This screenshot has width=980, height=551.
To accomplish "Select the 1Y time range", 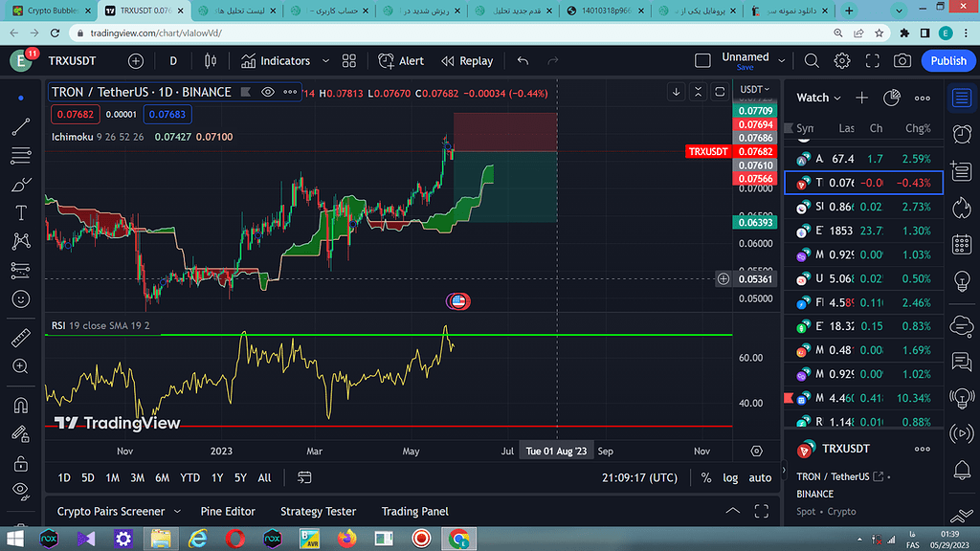I will (217, 477).
